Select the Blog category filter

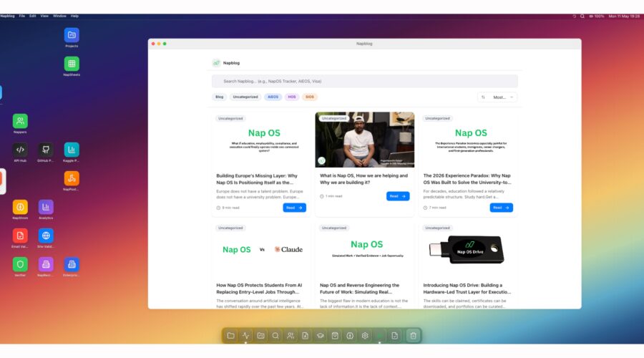click(220, 97)
